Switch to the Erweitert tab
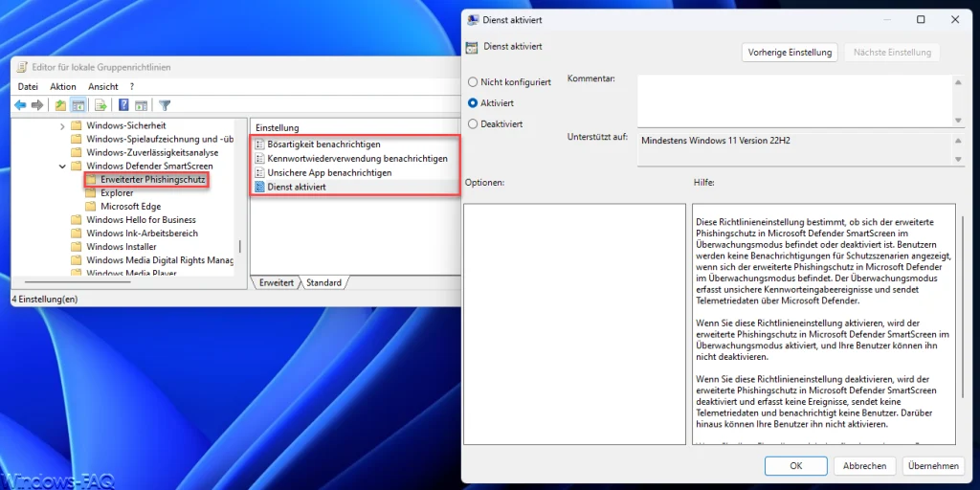 [277, 282]
